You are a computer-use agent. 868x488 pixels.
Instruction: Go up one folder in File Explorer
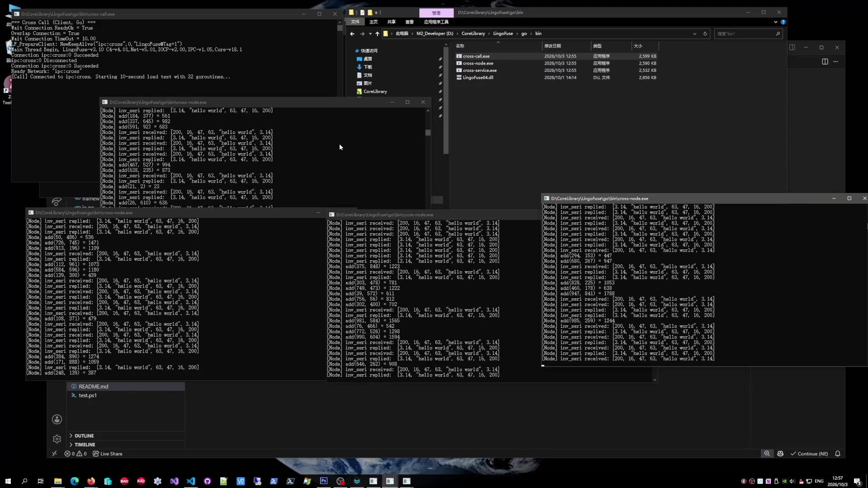pos(377,33)
